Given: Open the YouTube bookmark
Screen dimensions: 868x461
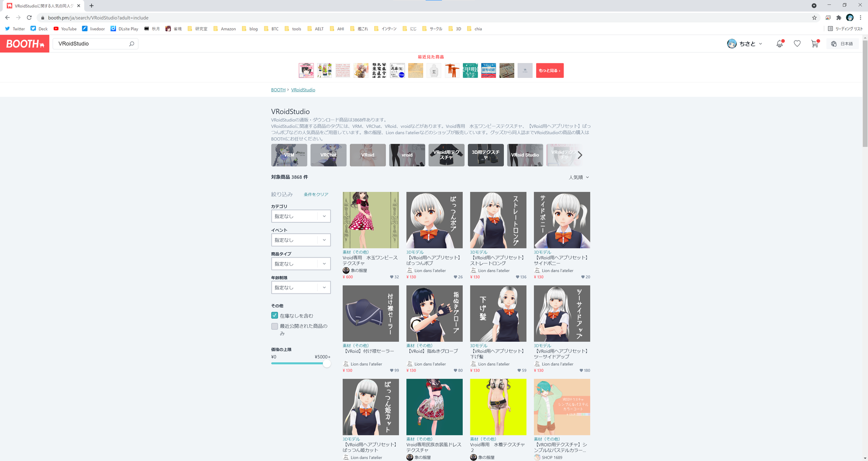Looking at the screenshot, I should point(65,29).
